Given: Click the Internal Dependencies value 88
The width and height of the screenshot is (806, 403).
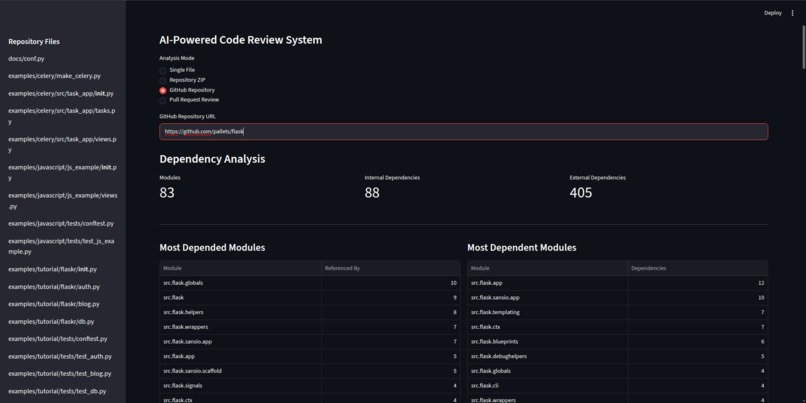Looking at the screenshot, I should click(372, 193).
